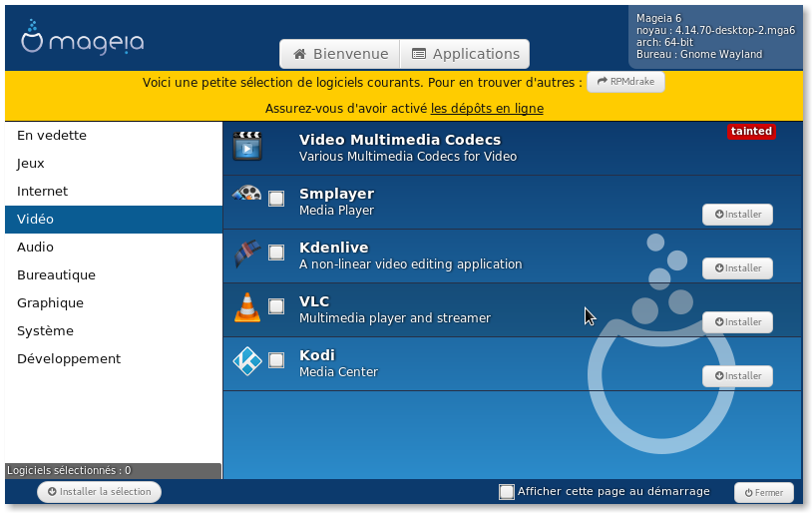Open the Audio category

pyautogui.click(x=114, y=248)
